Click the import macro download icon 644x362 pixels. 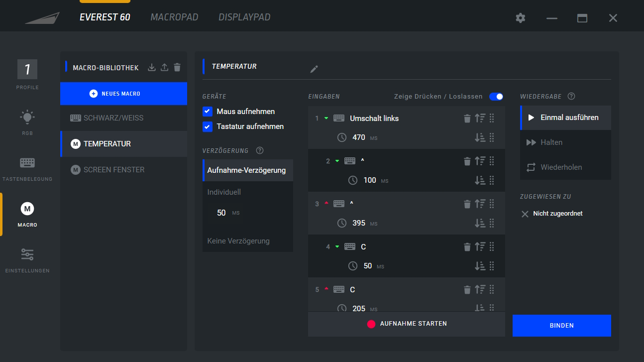pyautogui.click(x=152, y=67)
